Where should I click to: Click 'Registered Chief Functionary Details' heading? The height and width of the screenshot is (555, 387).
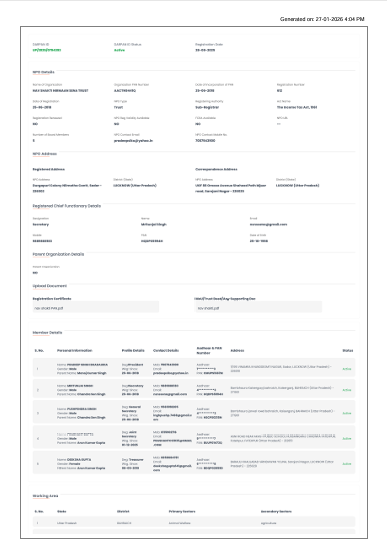67,206
